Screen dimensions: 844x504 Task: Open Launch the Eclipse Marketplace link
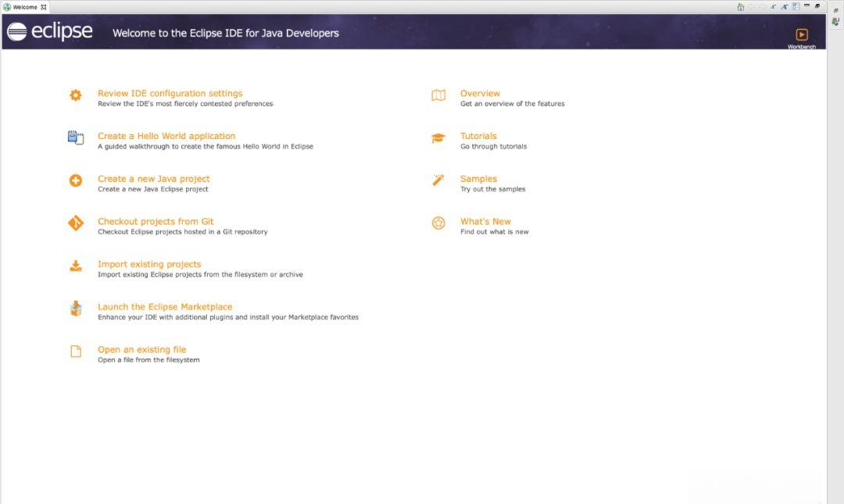click(165, 306)
